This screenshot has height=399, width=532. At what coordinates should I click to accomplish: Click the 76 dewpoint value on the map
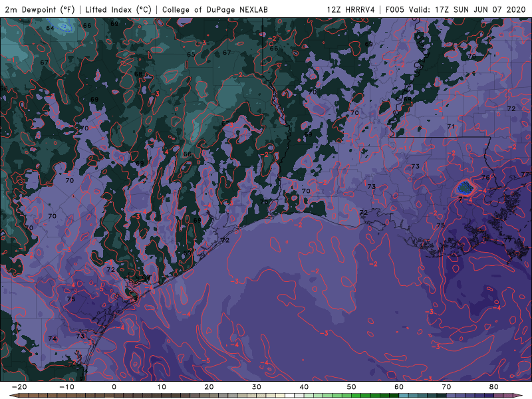point(485,178)
